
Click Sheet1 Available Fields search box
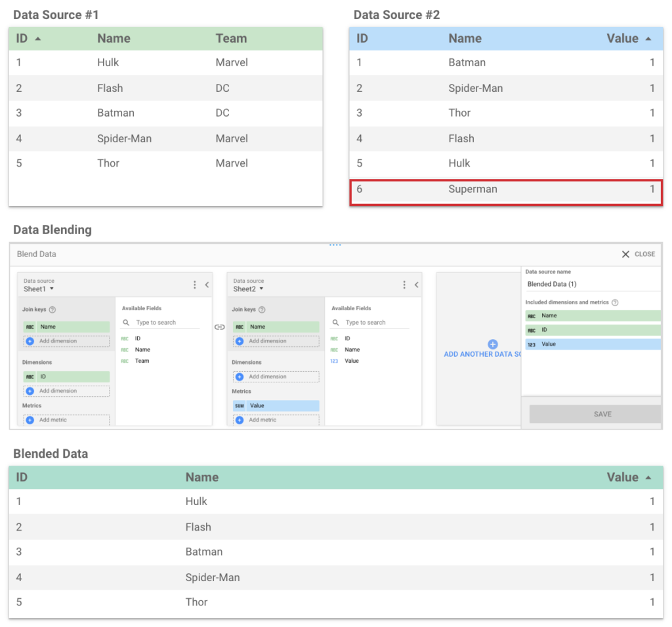click(164, 323)
